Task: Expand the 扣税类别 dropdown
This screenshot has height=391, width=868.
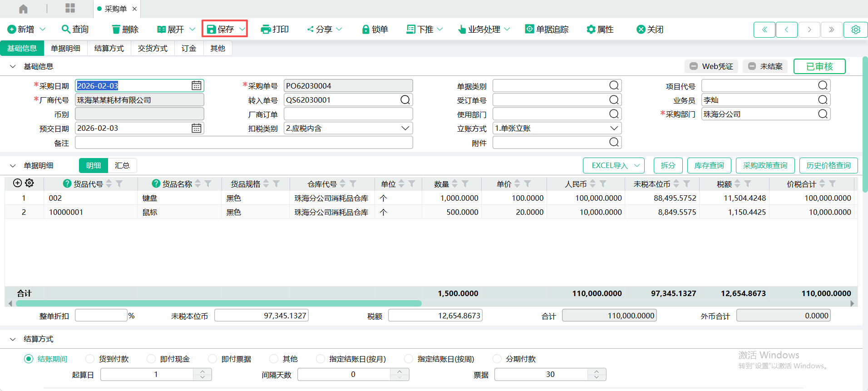Action: tap(405, 129)
